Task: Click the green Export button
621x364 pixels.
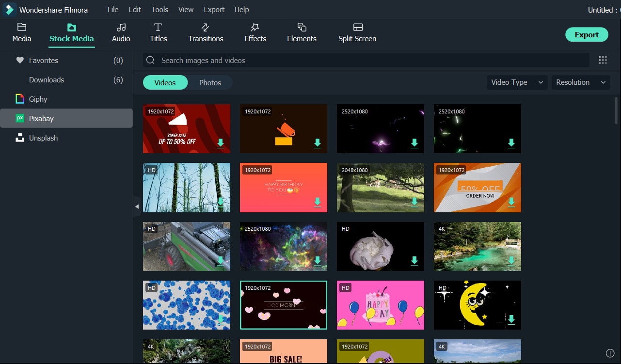Action: [x=587, y=34]
